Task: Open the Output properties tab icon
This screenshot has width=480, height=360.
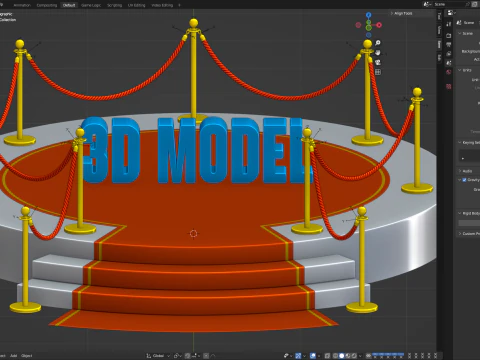Action: coord(449,44)
